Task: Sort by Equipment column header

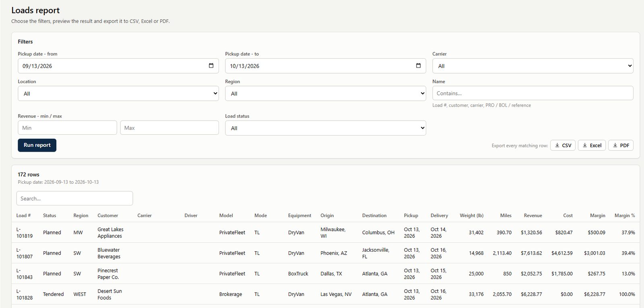Action: (x=299, y=216)
